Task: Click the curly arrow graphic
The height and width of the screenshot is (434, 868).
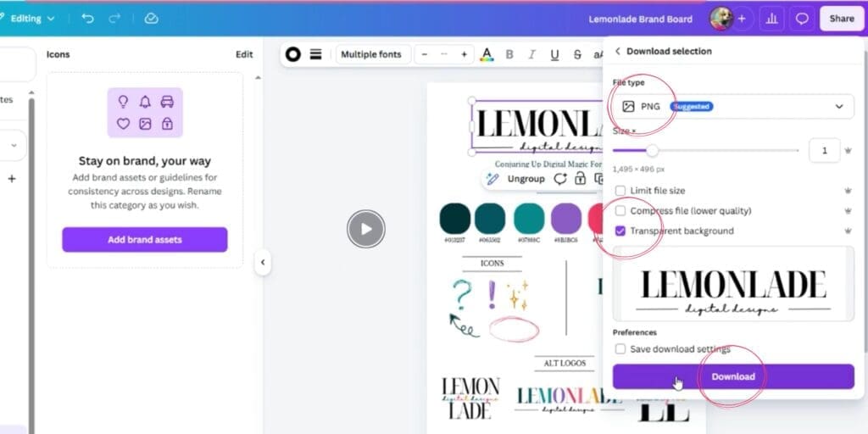Action: click(x=464, y=325)
